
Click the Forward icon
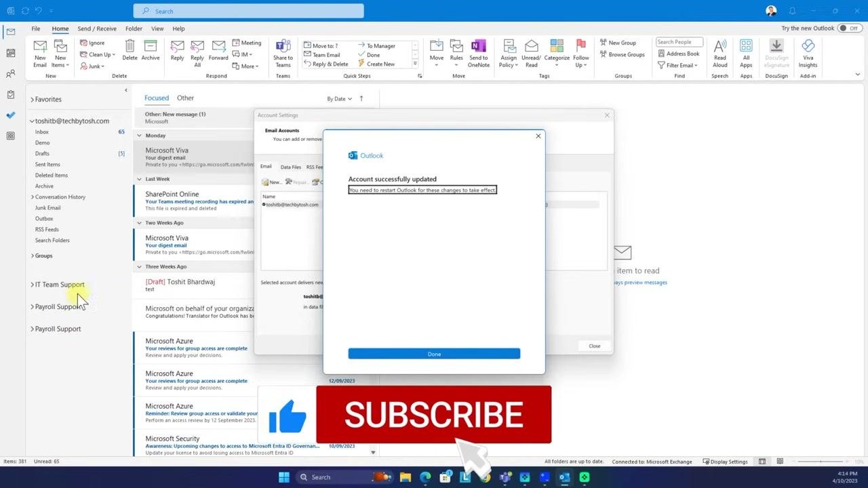[x=218, y=50]
